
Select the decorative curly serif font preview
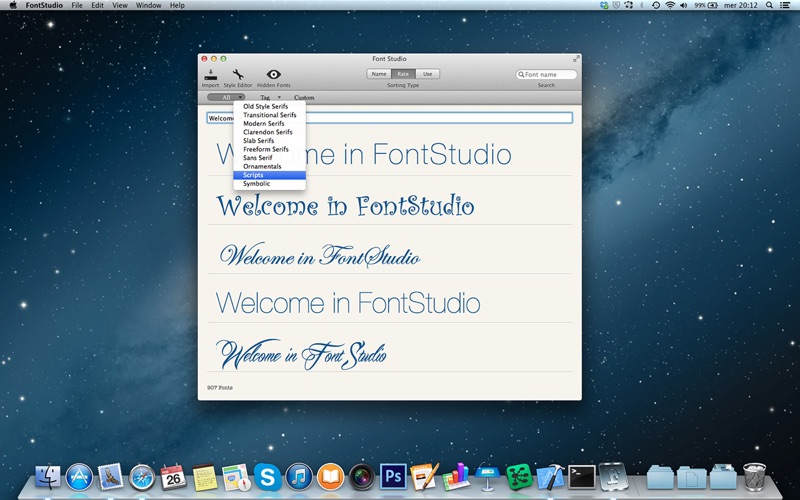345,206
